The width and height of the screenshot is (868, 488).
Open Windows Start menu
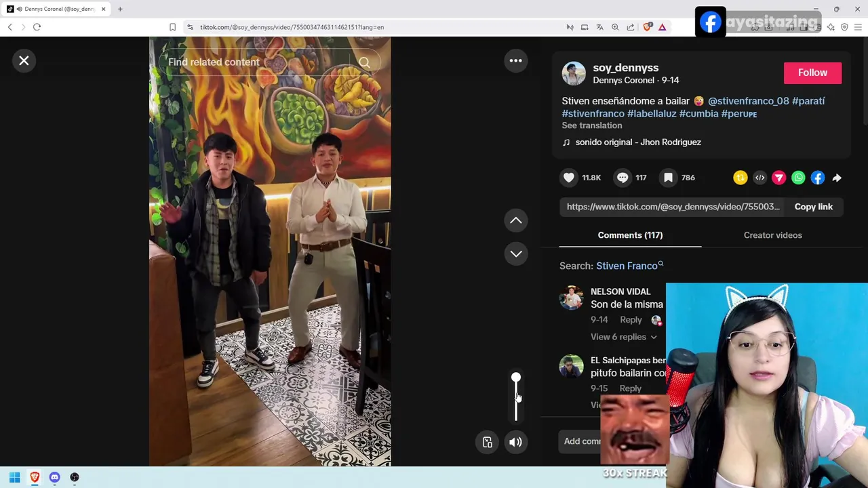tap(14, 477)
